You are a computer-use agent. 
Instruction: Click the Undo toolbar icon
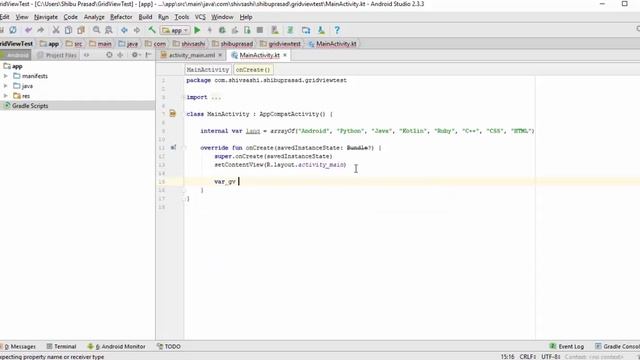pyautogui.click(x=28, y=30)
